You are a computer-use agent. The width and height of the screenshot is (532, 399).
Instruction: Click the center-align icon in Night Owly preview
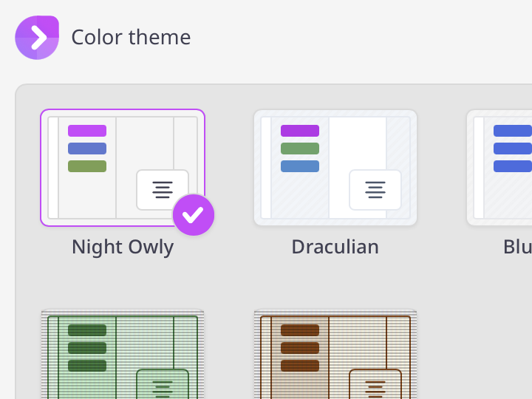[x=163, y=190]
